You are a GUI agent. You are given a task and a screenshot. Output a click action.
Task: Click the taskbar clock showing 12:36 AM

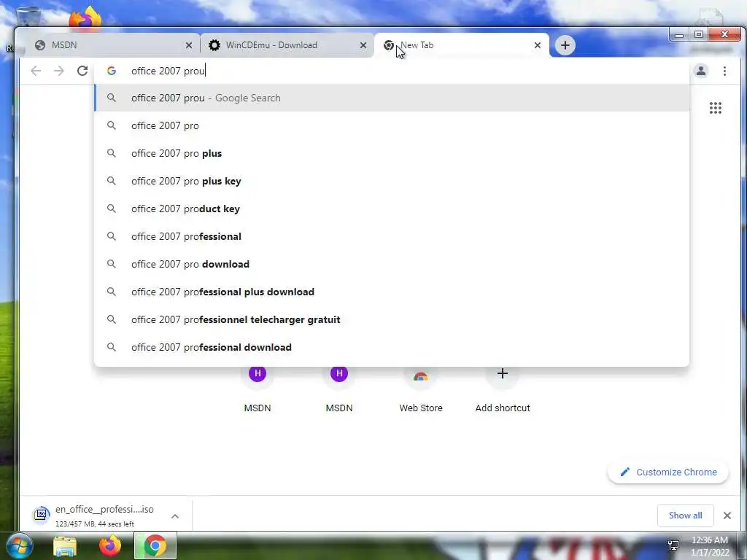coord(710,546)
